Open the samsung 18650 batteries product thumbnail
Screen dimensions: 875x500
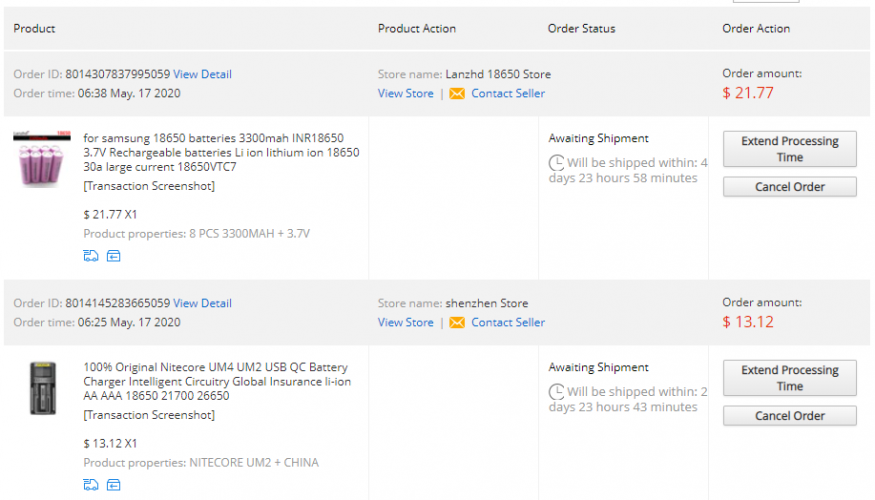[43, 159]
